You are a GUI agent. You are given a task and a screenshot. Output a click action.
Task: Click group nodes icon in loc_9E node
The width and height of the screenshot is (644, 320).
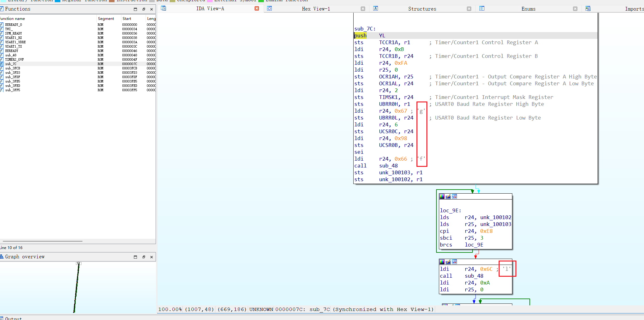(x=454, y=196)
